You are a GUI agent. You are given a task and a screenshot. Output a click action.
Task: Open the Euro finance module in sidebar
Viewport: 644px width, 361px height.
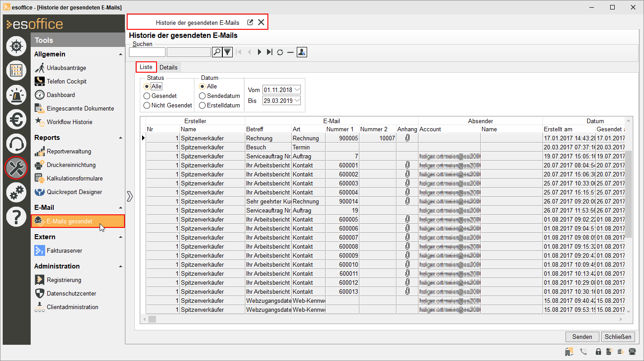tap(17, 119)
